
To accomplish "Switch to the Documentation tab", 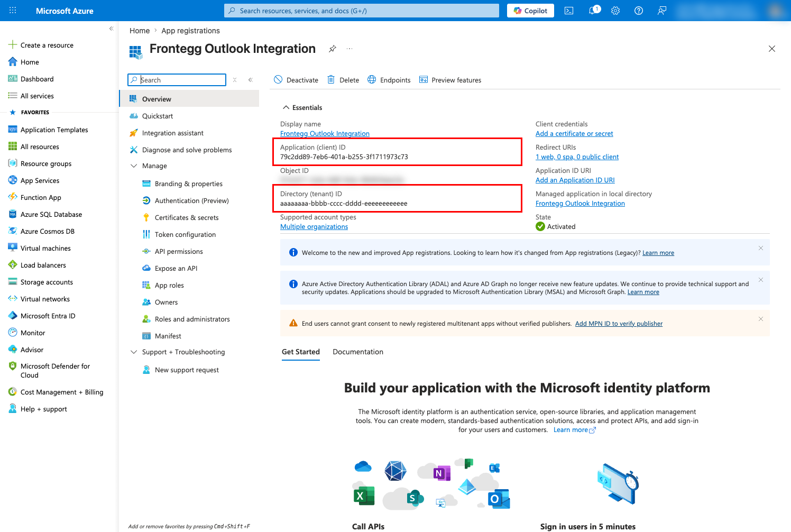I will (x=358, y=352).
